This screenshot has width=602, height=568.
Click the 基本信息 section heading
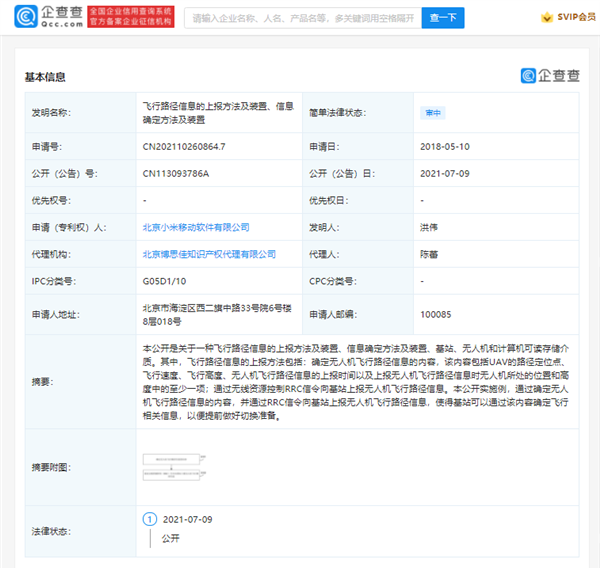pyautogui.click(x=45, y=77)
